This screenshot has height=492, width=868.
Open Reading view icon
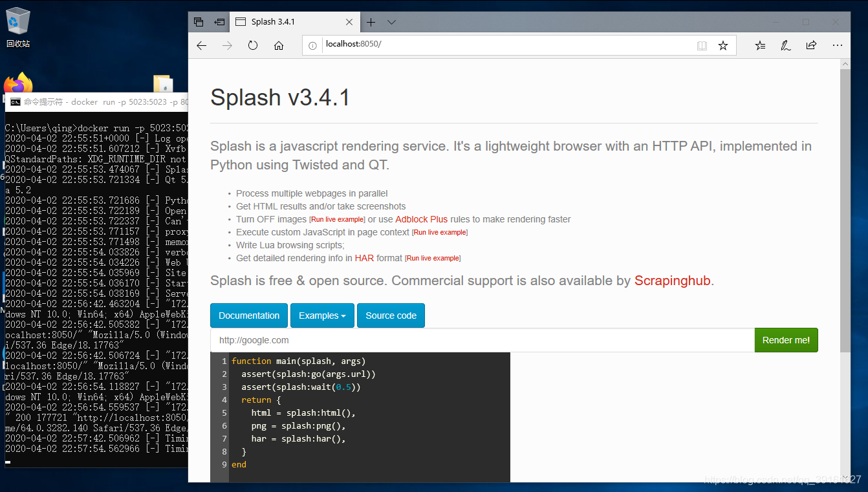click(x=702, y=46)
